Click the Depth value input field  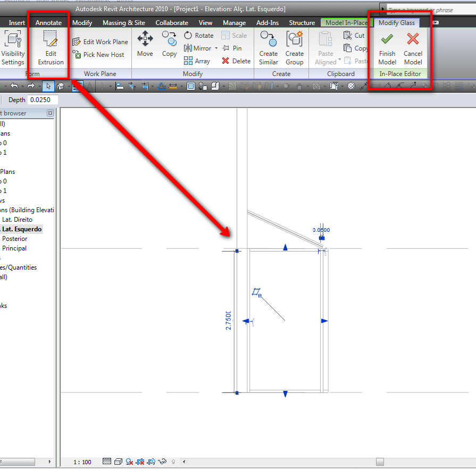click(x=42, y=100)
